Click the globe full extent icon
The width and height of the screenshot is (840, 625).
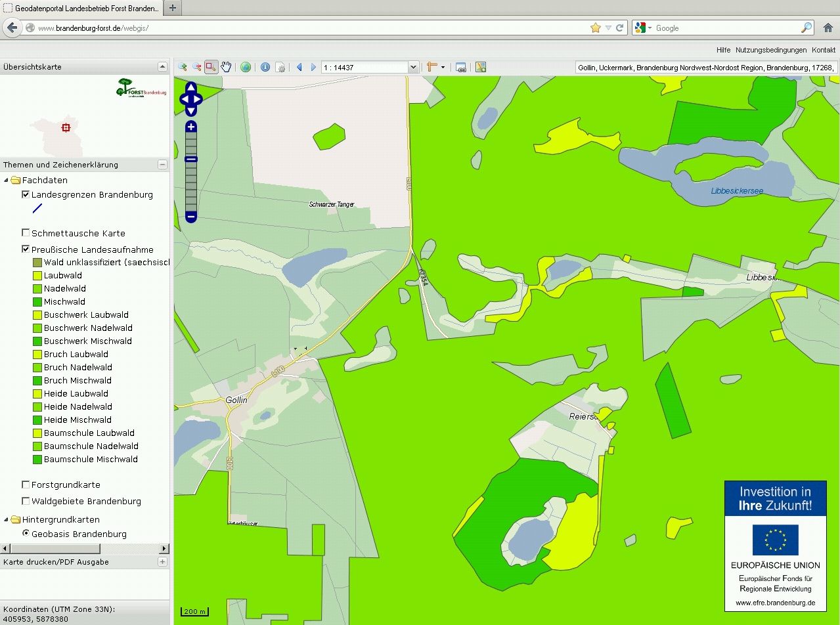click(x=246, y=67)
